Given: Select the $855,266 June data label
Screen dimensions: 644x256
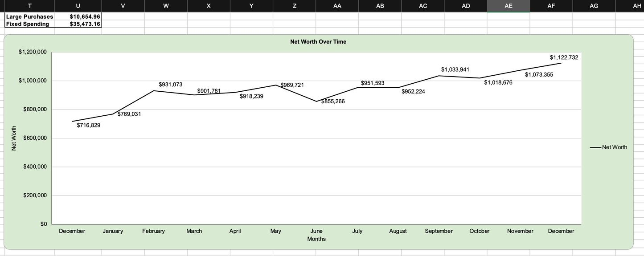Looking at the screenshot, I should pos(333,102).
